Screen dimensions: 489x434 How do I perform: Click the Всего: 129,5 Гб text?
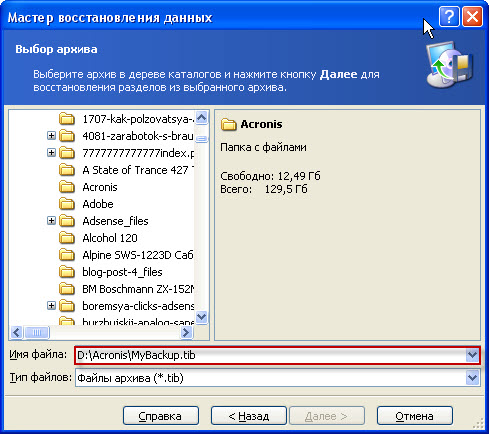264,189
